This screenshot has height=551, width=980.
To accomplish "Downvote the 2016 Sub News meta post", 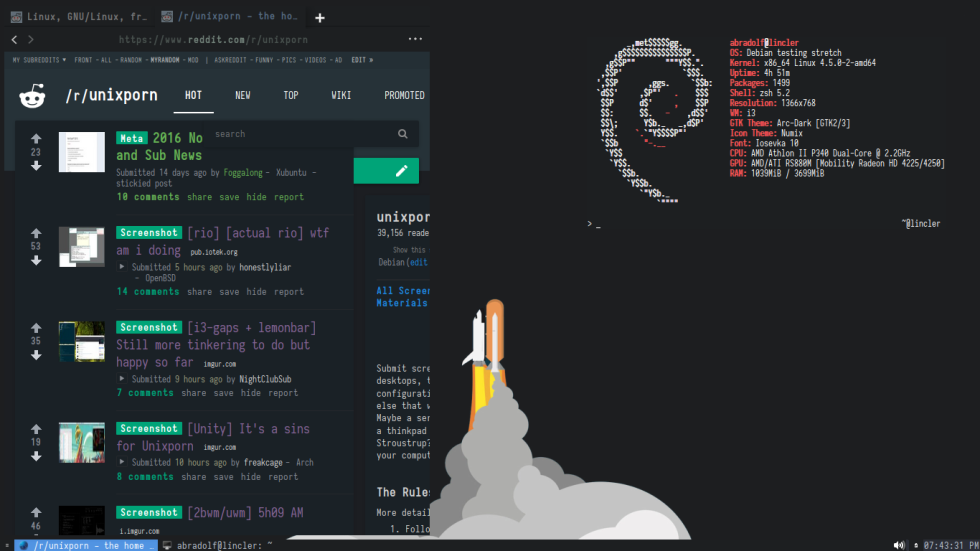I will pyautogui.click(x=36, y=166).
